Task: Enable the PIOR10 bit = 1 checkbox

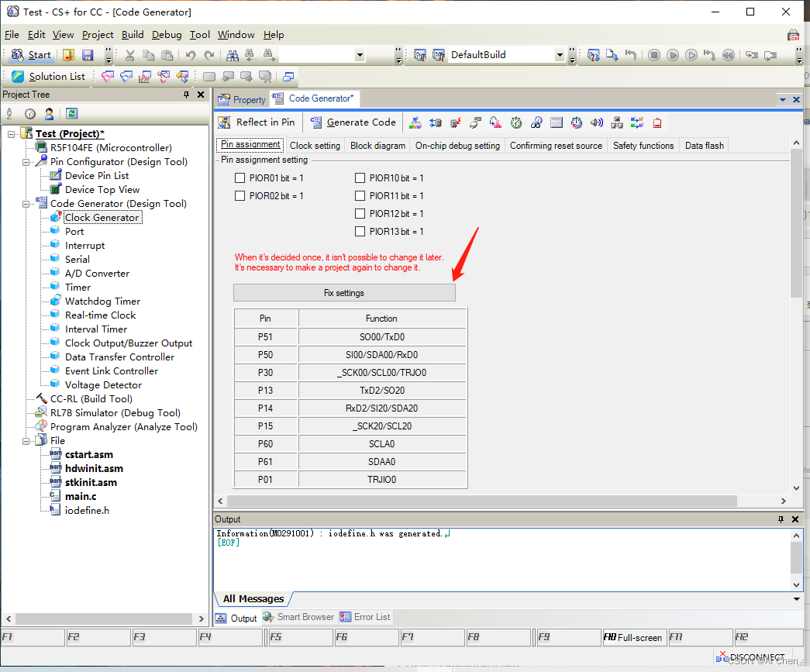Action: [x=360, y=178]
